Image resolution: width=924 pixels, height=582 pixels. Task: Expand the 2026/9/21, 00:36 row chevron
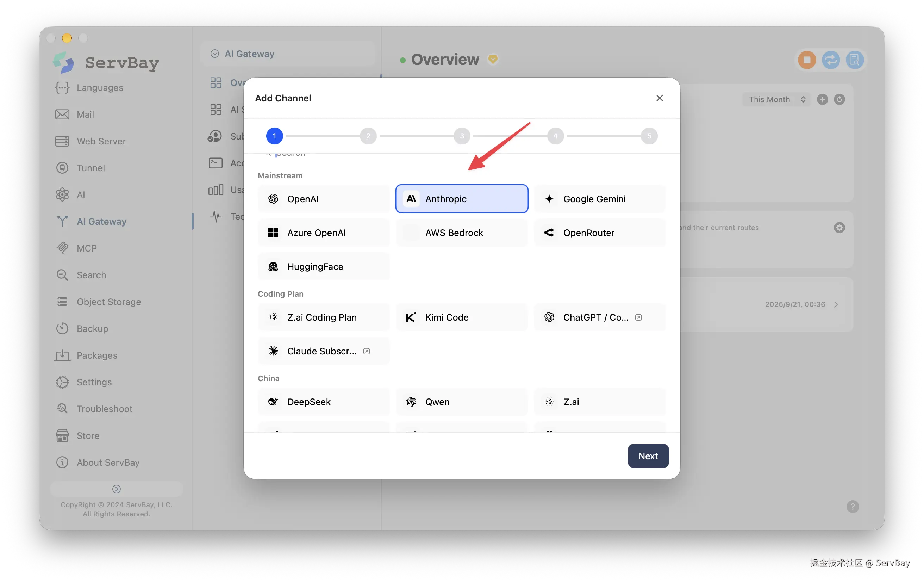835,304
